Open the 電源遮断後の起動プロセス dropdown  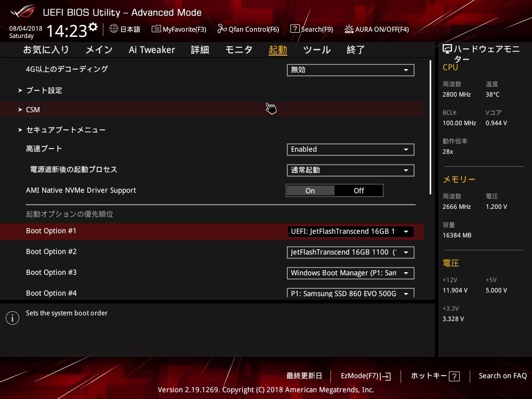tap(351, 170)
